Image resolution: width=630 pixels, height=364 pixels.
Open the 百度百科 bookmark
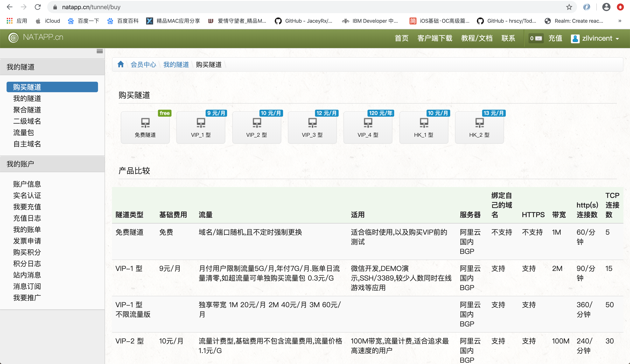tap(123, 21)
